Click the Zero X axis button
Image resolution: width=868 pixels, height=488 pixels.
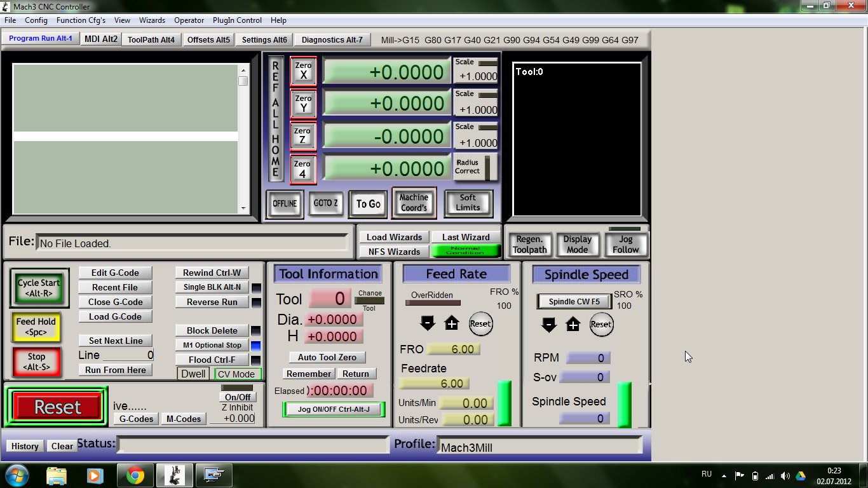coord(303,71)
